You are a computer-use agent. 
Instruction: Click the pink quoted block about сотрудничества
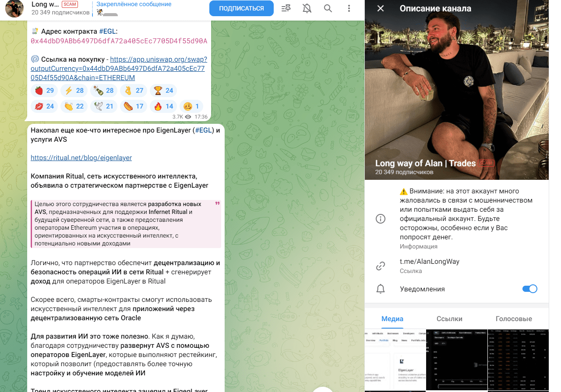tap(126, 224)
